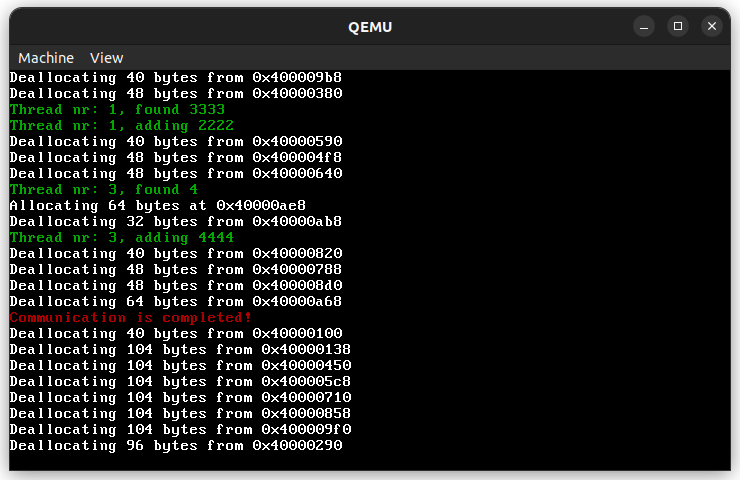Maximize the QEMU window
740x480 pixels.
click(678, 26)
